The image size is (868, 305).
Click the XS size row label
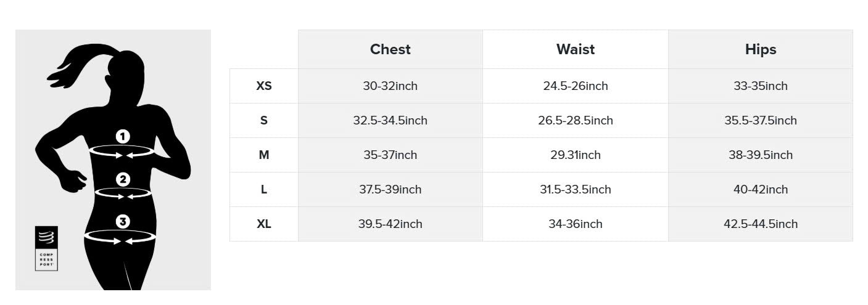(263, 86)
